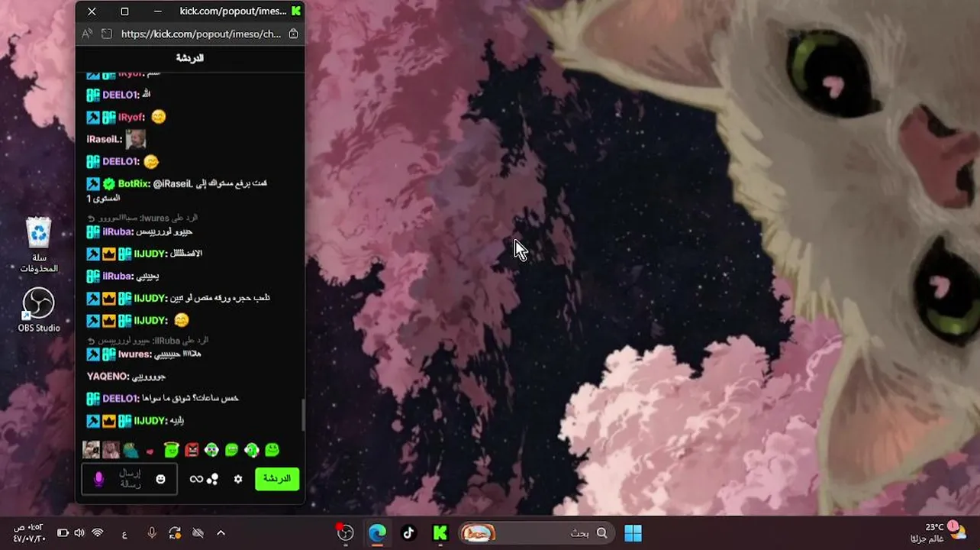Click the Kick logo in title bar
The image size is (980, 550).
point(296,11)
